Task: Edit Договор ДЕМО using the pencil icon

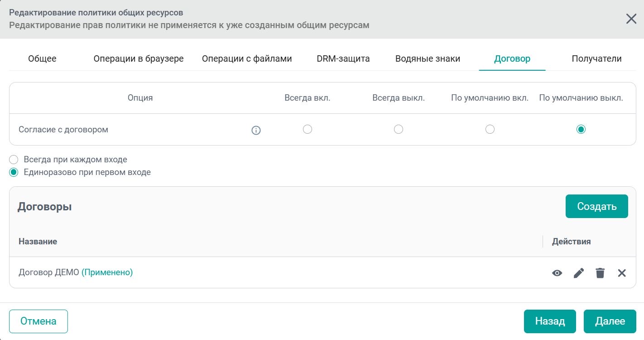Action: pos(579,273)
